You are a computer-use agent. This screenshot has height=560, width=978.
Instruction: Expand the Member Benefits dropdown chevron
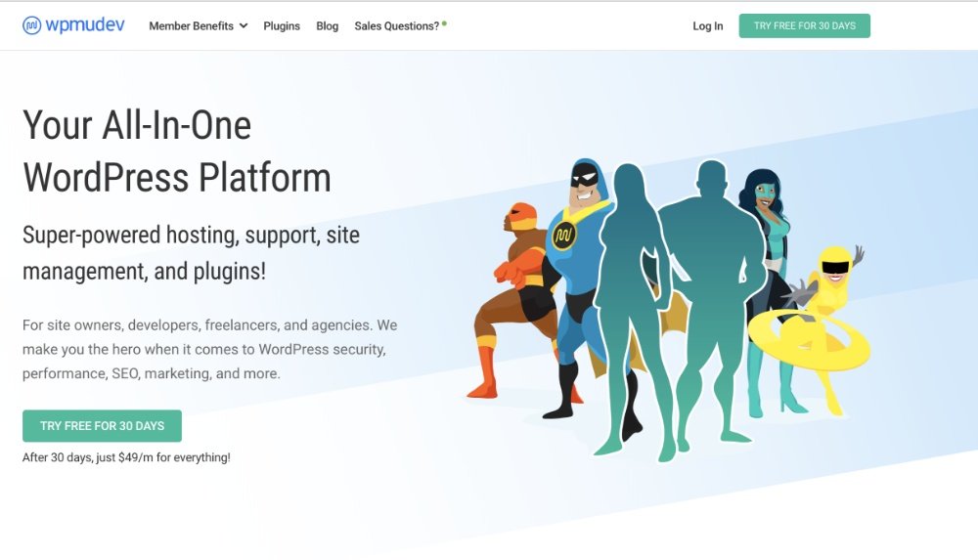(x=243, y=26)
